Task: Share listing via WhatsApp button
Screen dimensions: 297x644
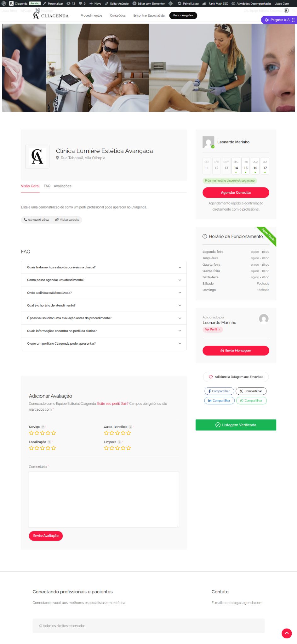Action: (x=251, y=401)
